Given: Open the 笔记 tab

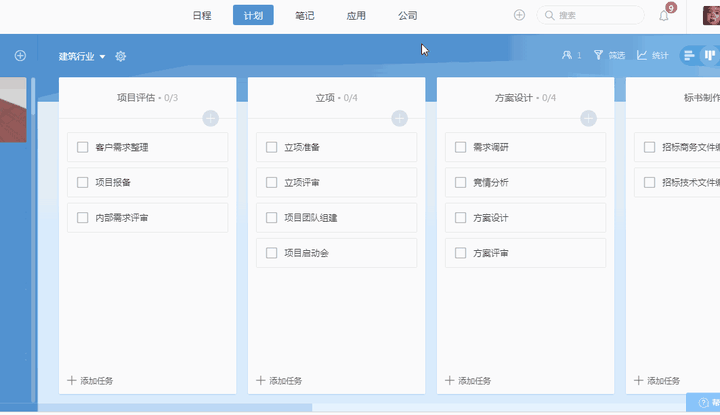Looking at the screenshot, I should tap(304, 15).
